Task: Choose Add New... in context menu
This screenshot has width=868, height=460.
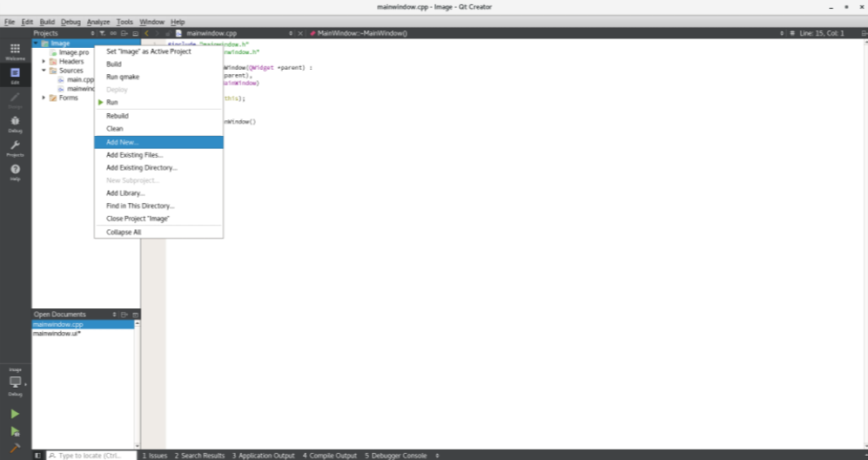Action: pos(158,142)
